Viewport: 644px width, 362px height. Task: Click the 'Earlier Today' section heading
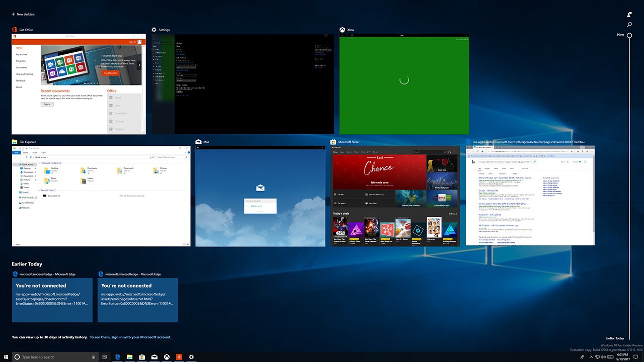pos(27,264)
